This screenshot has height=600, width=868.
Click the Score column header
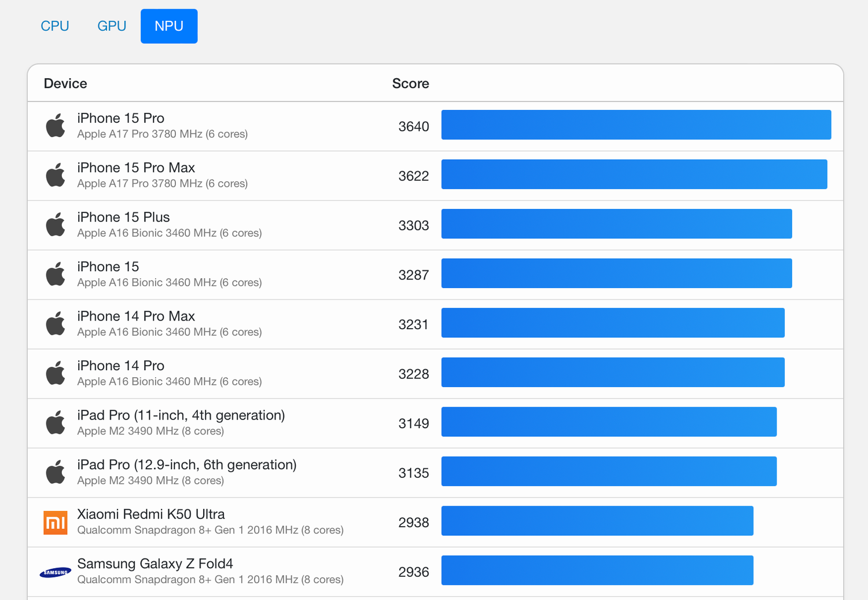click(x=410, y=83)
